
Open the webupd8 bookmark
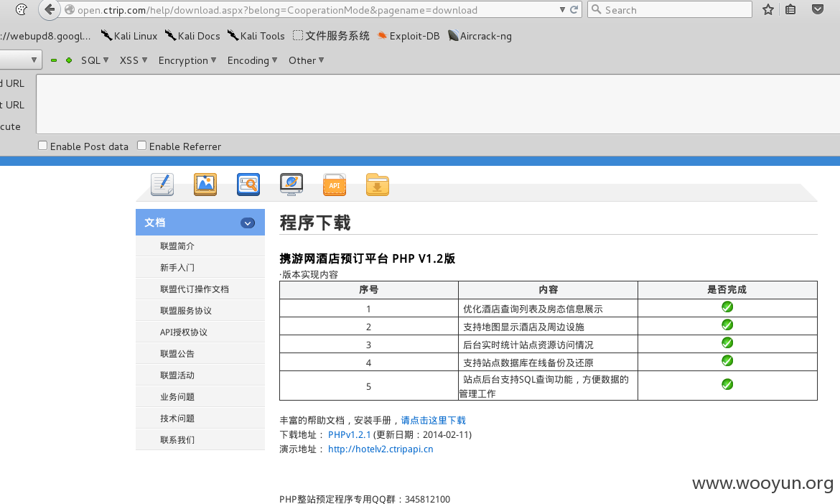click(x=45, y=36)
